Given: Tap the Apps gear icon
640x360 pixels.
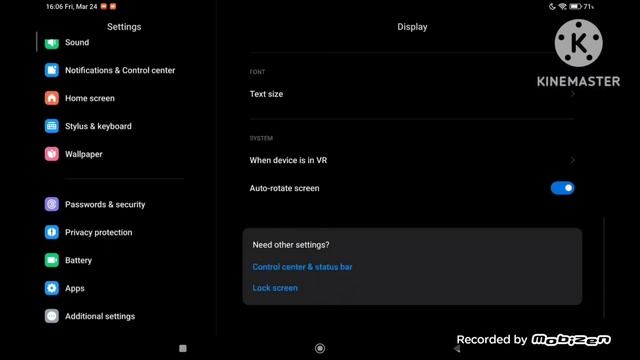Looking at the screenshot, I should tap(52, 288).
